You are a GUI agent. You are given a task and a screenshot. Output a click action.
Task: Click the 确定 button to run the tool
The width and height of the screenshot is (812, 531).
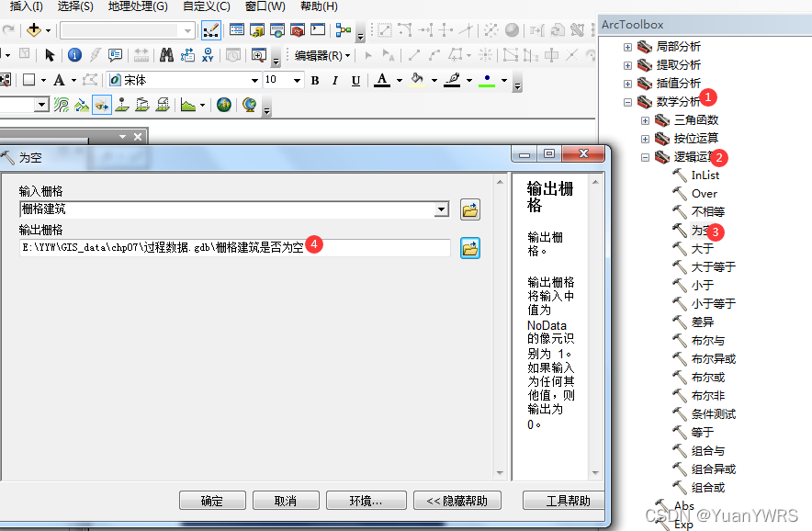(x=211, y=501)
